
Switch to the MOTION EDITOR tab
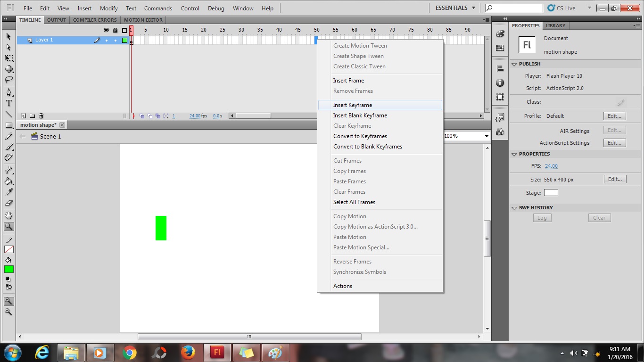143,20
